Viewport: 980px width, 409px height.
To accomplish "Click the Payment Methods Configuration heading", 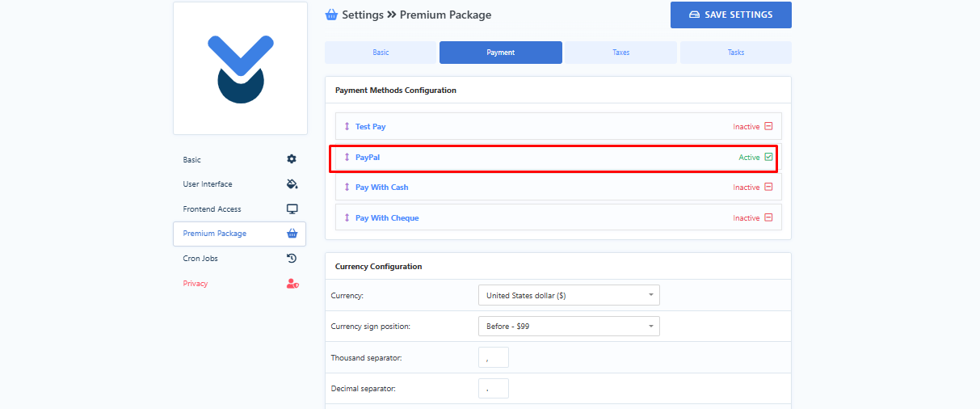I will coord(396,91).
